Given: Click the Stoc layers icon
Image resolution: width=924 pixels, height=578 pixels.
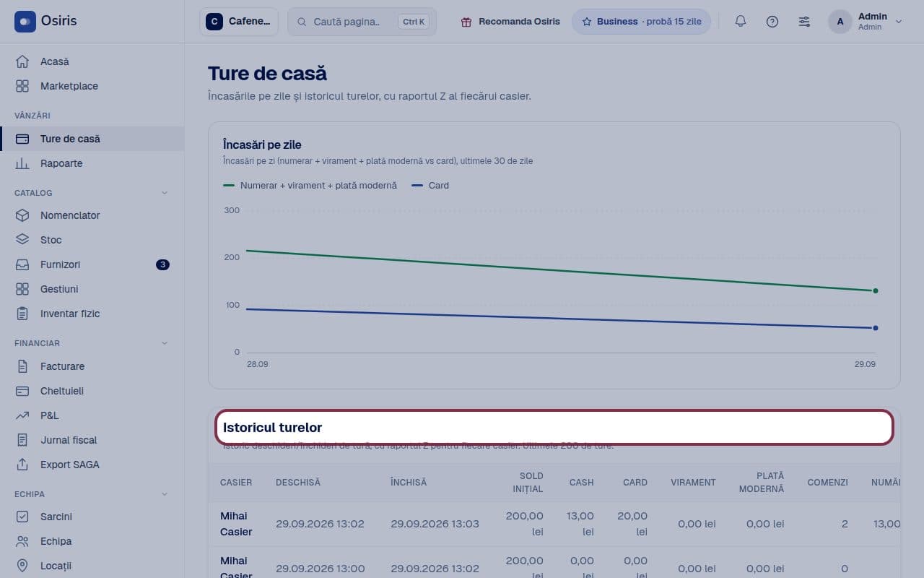Looking at the screenshot, I should click(22, 240).
